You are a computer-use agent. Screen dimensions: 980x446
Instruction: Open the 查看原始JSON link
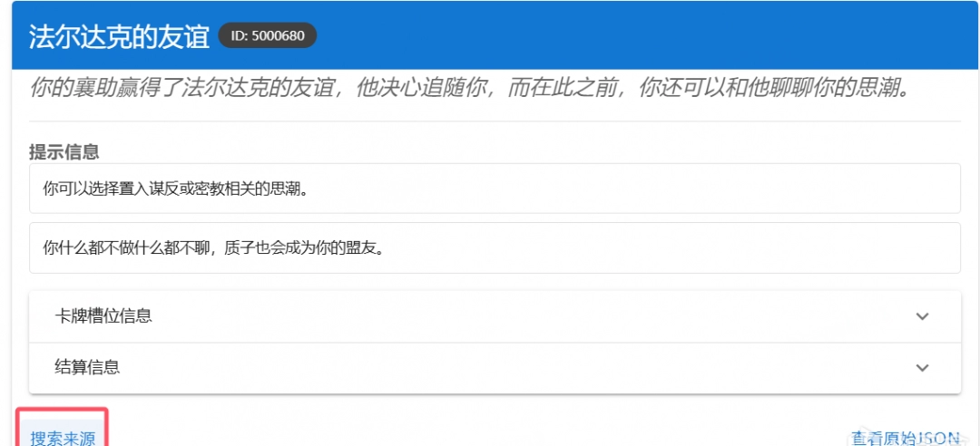click(906, 439)
